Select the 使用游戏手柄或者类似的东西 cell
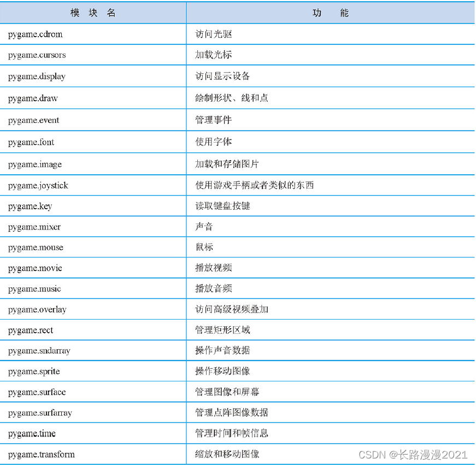Screen dimensions: 476x465 [254, 185]
